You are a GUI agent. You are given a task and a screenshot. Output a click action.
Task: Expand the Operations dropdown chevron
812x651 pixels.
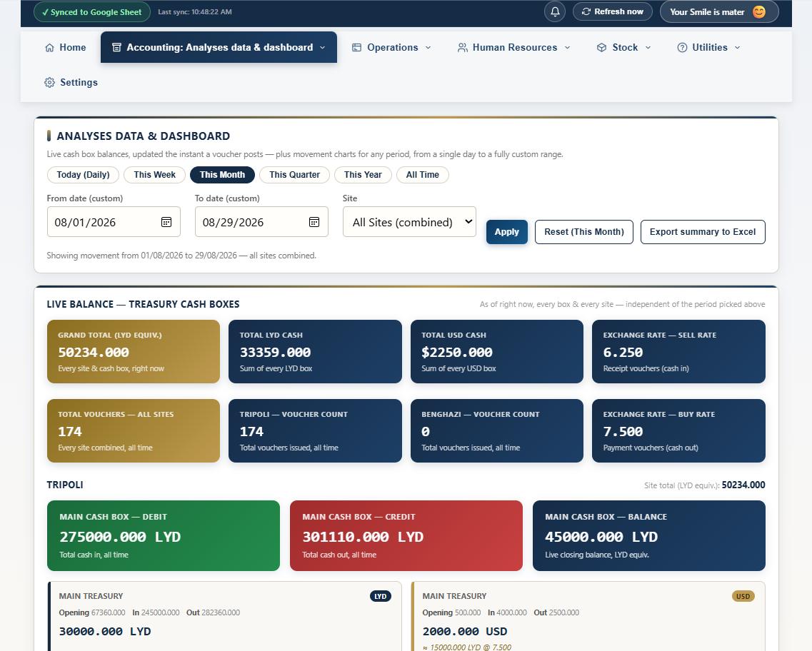tap(428, 48)
